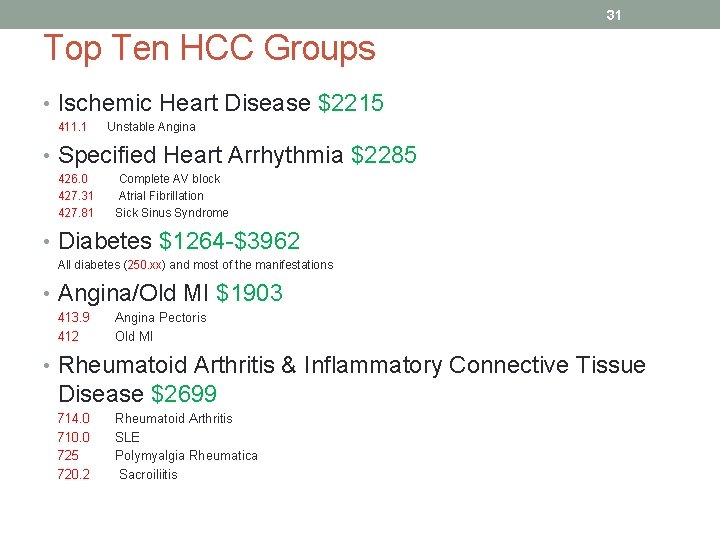
Task: Click code 427.81 for Sick Sinus Syndrome
Action: (x=76, y=213)
